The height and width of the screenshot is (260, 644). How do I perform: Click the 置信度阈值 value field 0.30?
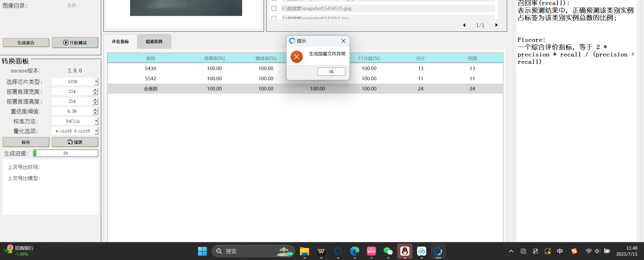coord(72,111)
